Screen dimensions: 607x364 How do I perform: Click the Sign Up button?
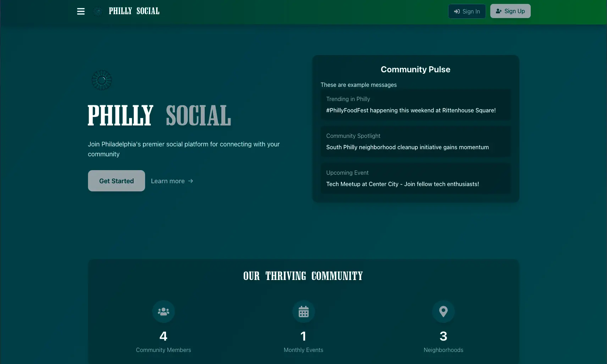[x=510, y=11]
